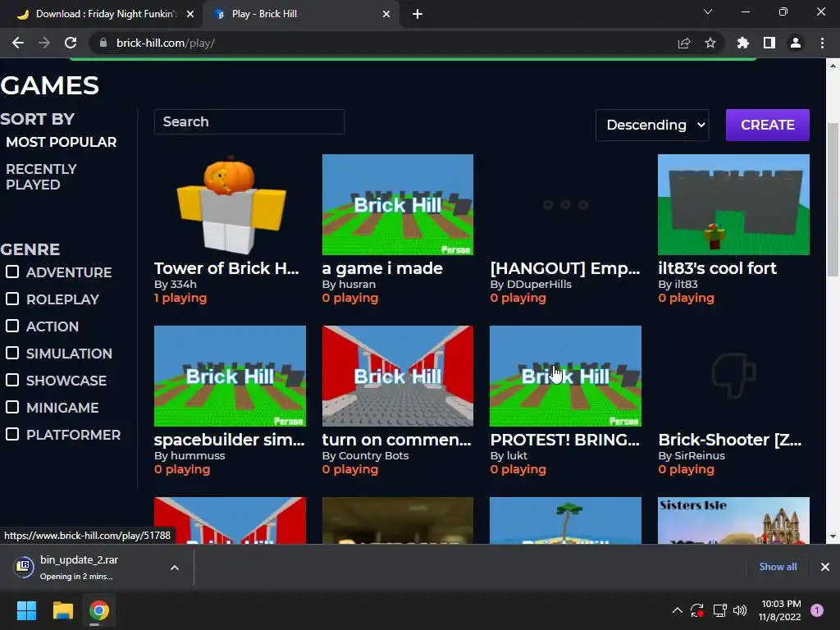The height and width of the screenshot is (630, 840).
Task: Open the volume speaker icon
Action: tap(740, 610)
